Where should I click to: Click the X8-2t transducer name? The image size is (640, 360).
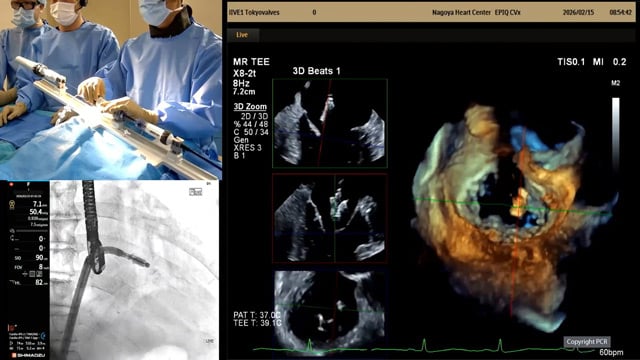click(x=244, y=73)
